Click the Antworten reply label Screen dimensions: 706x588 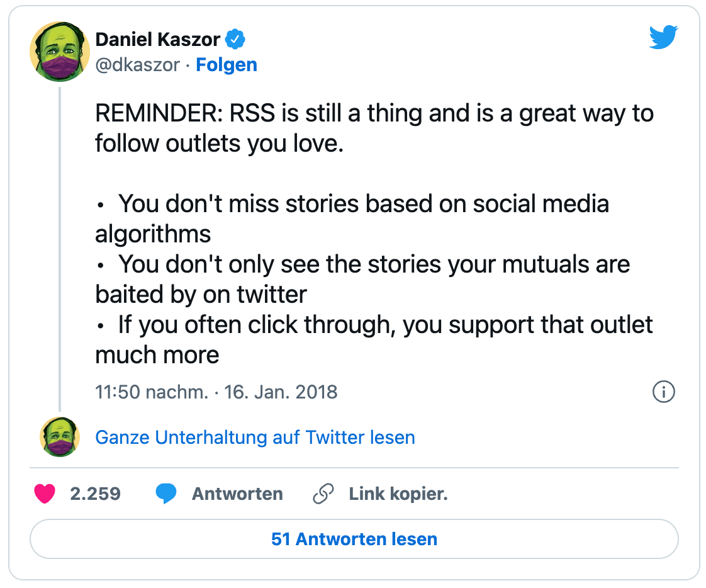[x=237, y=494]
